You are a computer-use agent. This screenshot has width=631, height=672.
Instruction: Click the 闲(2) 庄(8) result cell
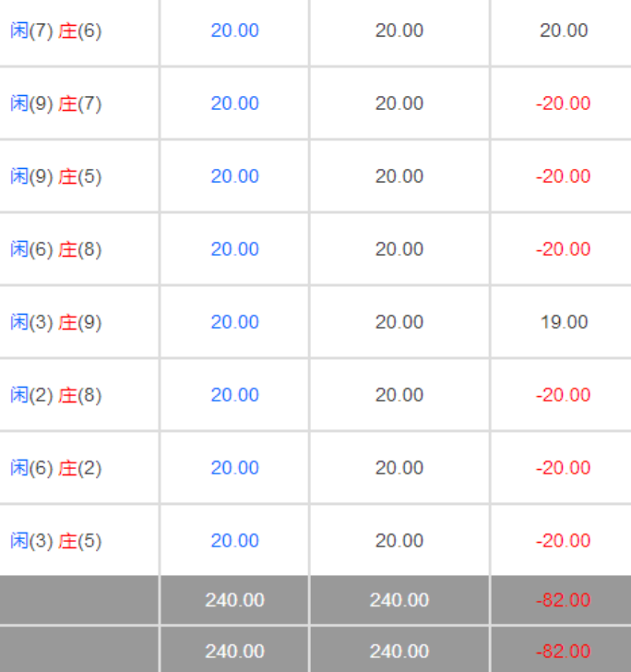coord(56,395)
